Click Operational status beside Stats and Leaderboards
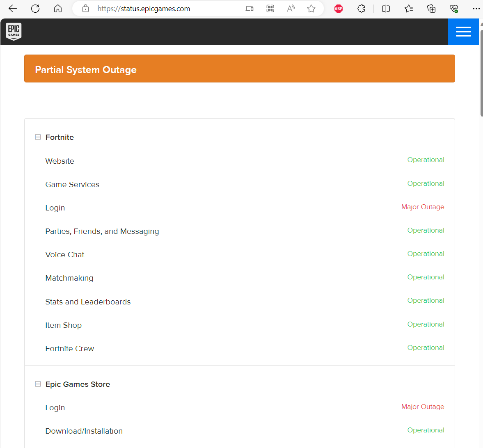Viewport: 483px width, 448px height. click(426, 301)
